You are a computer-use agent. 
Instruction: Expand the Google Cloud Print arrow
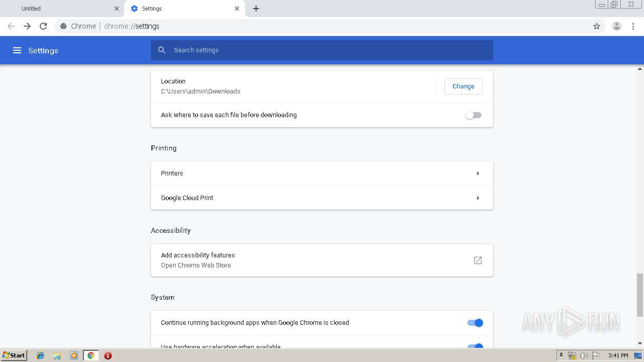click(x=478, y=198)
